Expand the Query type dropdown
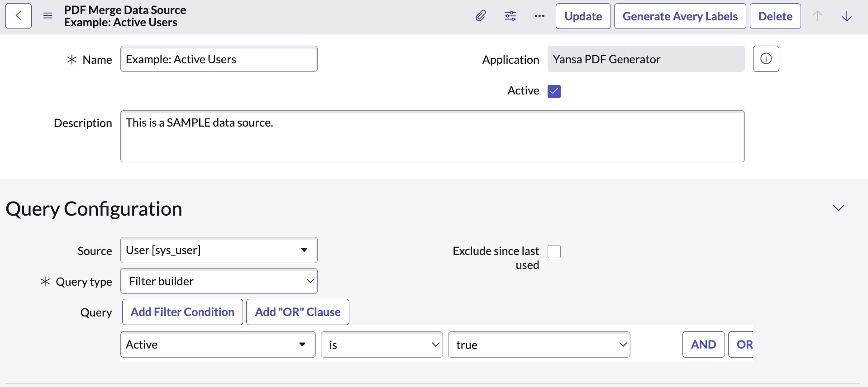The width and height of the screenshot is (868, 387). click(x=219, y=281)
